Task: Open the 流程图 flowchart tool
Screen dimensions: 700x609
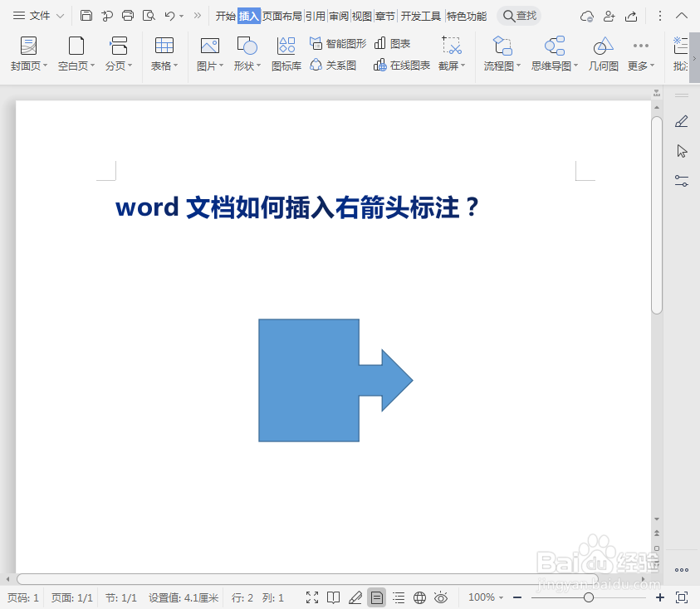Action: tap(502, 56)
